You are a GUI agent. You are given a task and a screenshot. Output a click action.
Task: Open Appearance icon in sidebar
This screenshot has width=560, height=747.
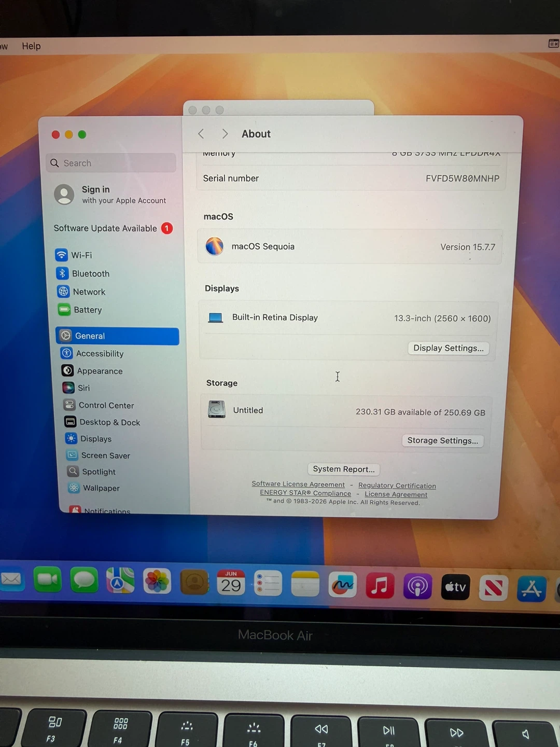(x=67, y=370)
